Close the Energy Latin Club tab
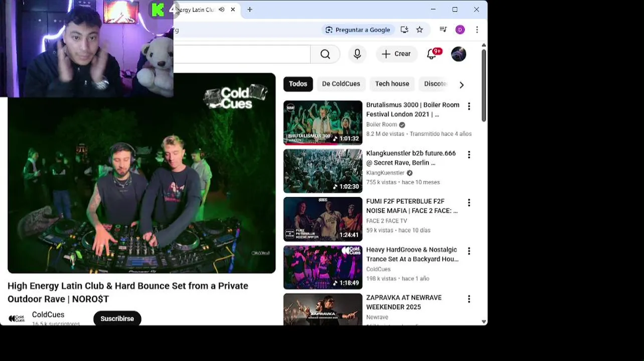Image resolution: width=644 pixels, height=361 pixels. coord(233,10)
